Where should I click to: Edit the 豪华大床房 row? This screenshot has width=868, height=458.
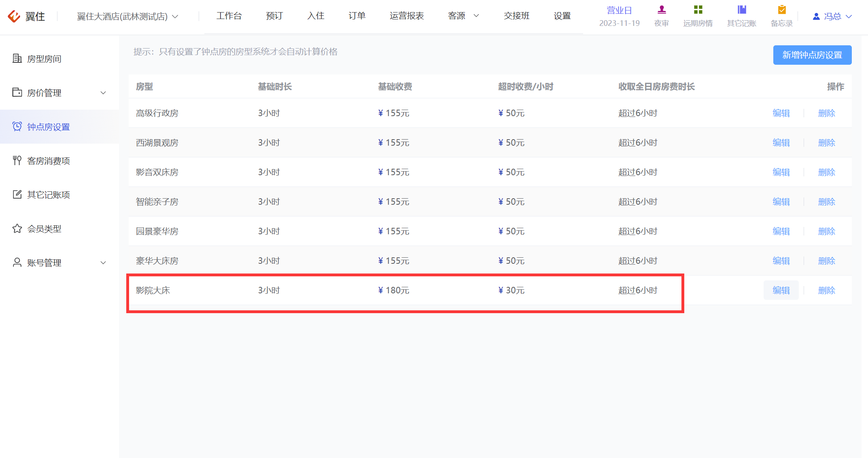pos(781,261)
